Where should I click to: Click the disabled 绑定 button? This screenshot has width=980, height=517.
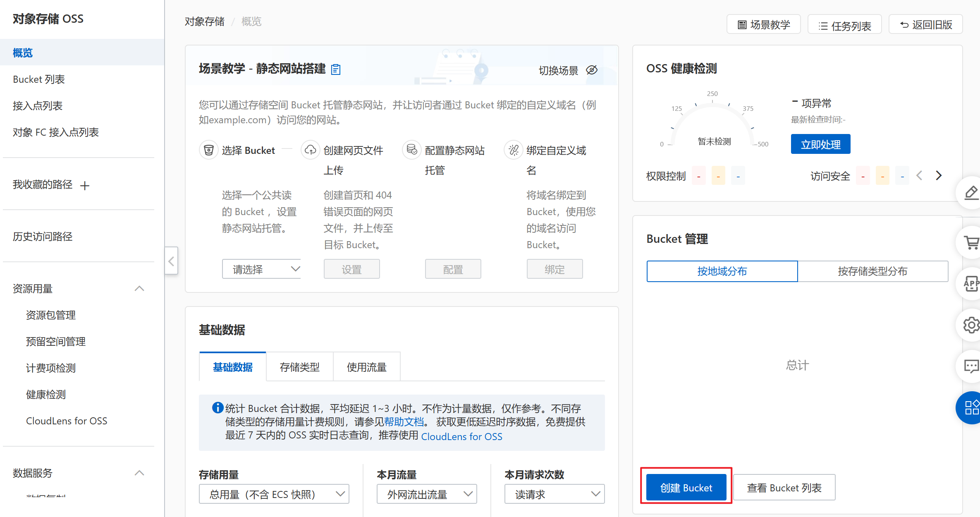(x=555, y=269)
